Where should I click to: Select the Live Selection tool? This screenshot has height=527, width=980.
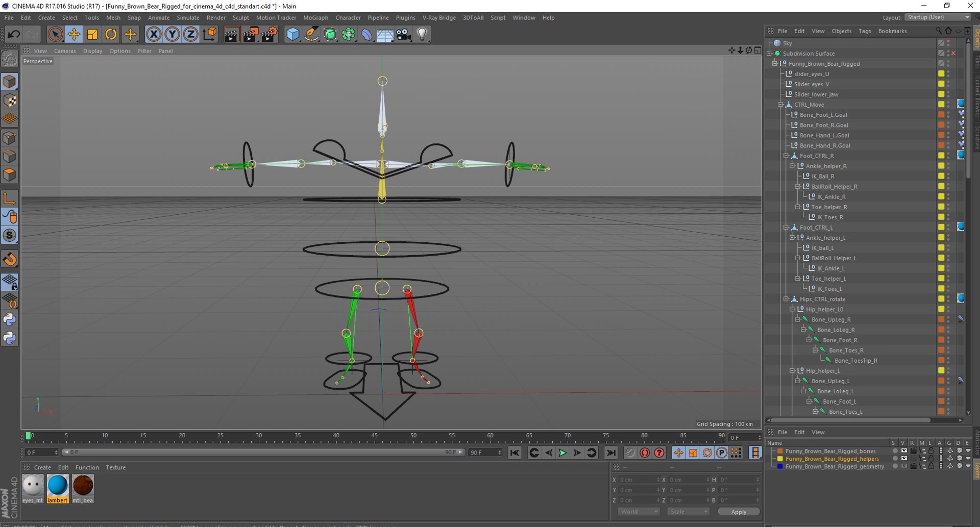pos(55,34)
